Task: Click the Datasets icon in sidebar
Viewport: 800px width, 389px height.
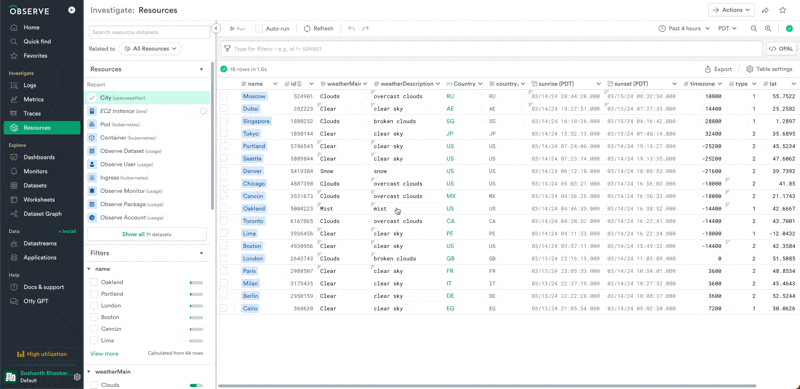Action: [x=14, y=185]
